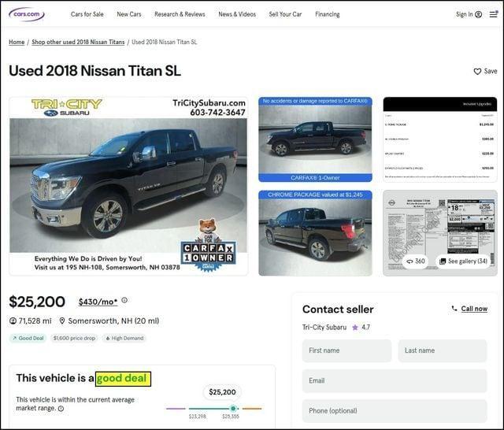The image size is (504, 430).
Task: Open Shop other used 2018 Nissan Titans
Action: pos(78,42)
